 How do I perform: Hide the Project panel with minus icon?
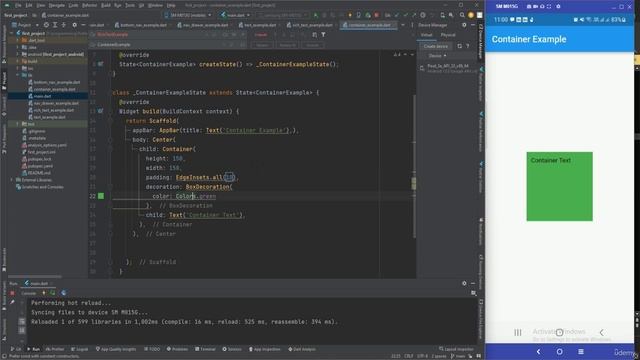83,25
